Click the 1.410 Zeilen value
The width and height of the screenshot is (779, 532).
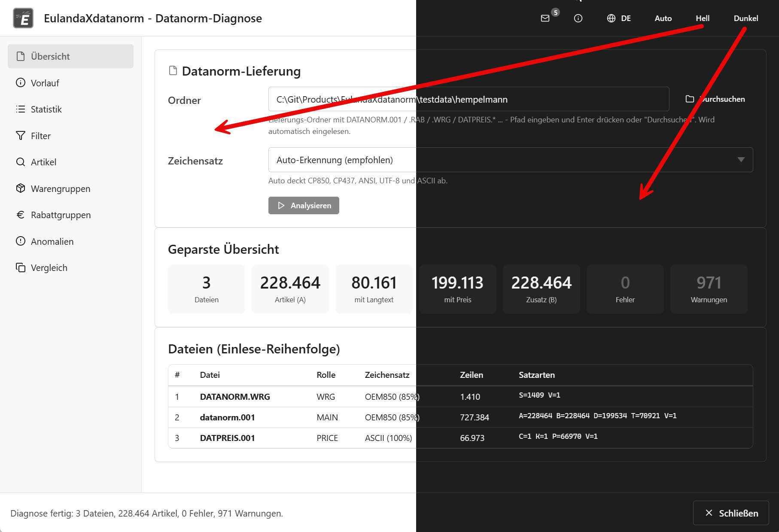pos(470,397)
